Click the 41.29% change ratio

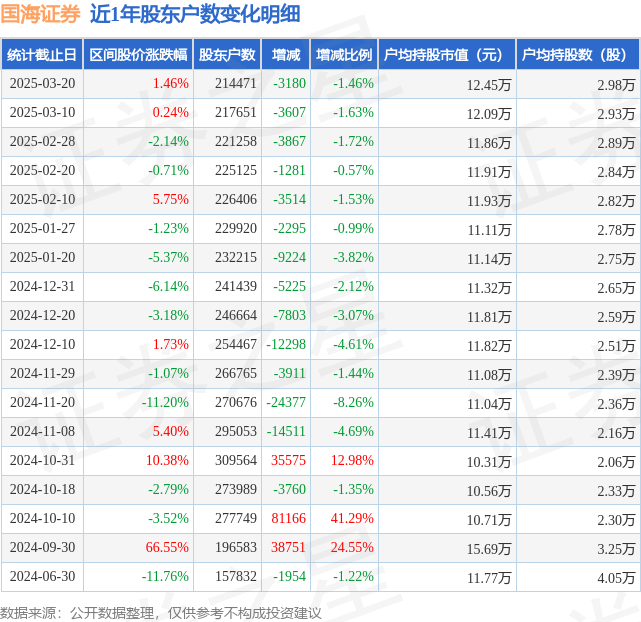pos(352,519)
